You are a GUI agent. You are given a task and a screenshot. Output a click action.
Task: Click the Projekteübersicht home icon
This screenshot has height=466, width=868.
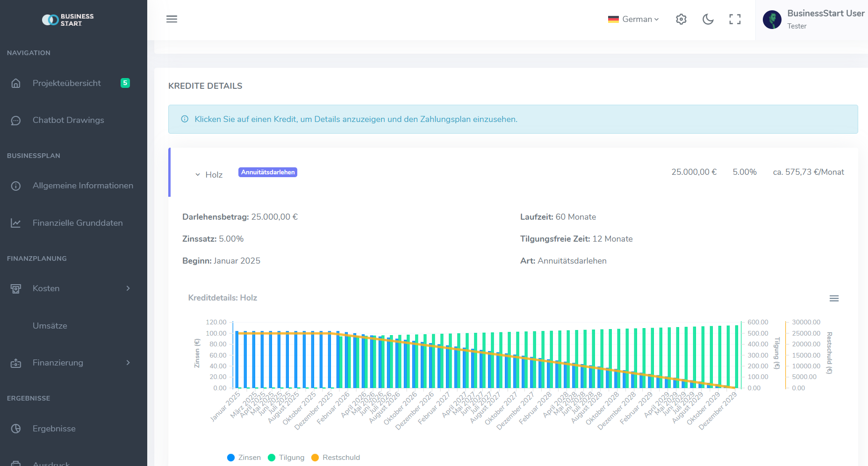point(16,83)
